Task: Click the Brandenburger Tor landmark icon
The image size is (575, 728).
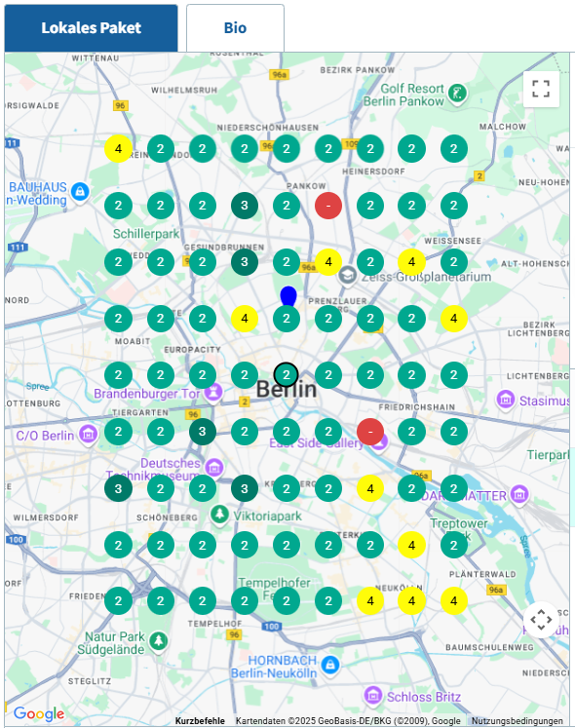Action: tap(213, 393)
